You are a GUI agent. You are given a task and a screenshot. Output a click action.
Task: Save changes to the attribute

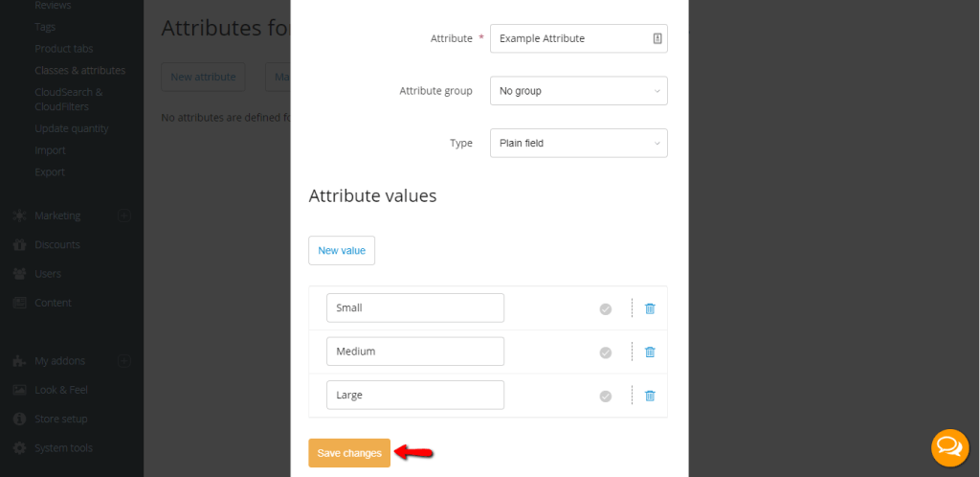[349, 453]
